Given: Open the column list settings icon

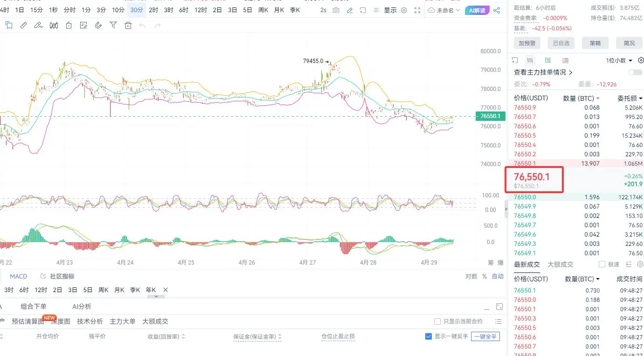Looking at the screenshot, I should tap(499, 321).
